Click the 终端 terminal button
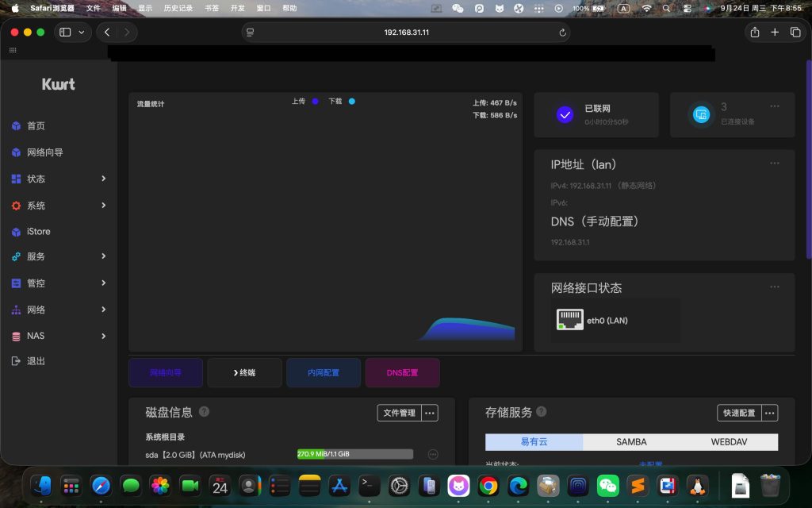The height and width of the screenshot is (508, 812). point(244,372)
